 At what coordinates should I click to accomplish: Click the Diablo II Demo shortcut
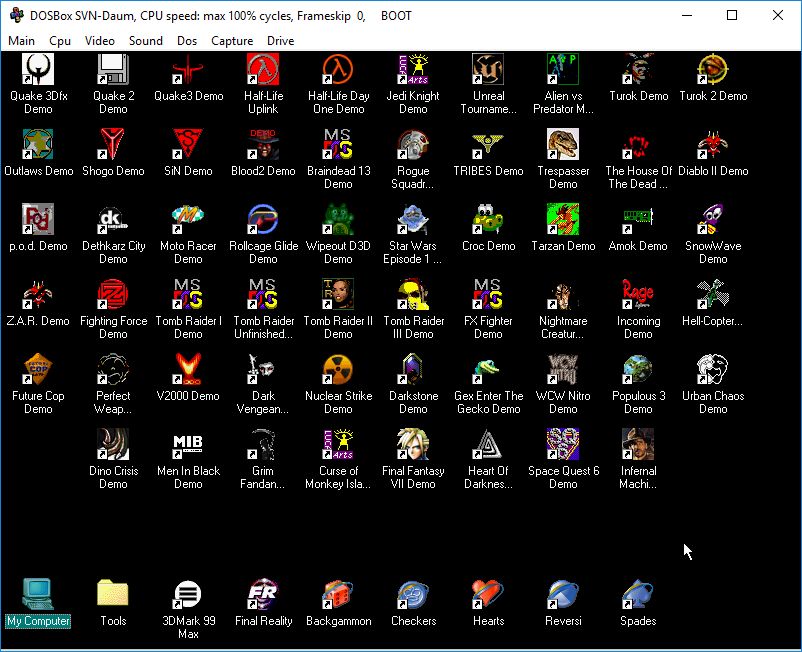pyautogui.click(x=713, y=146)
